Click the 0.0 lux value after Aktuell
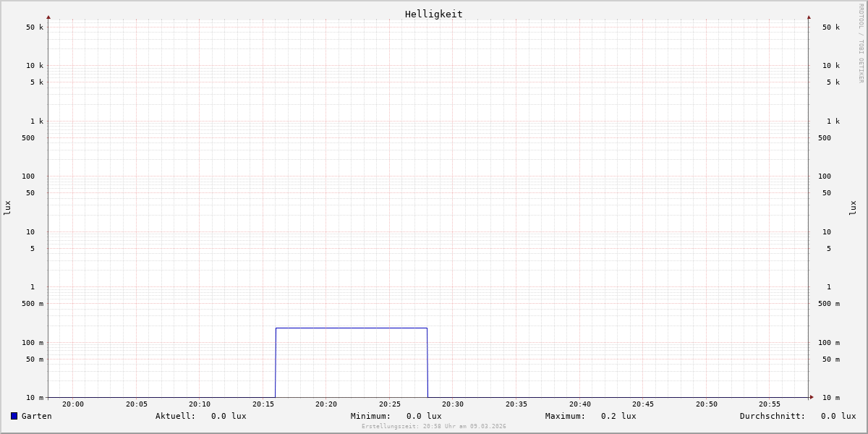The image size is (868, 434). (229, 416)
